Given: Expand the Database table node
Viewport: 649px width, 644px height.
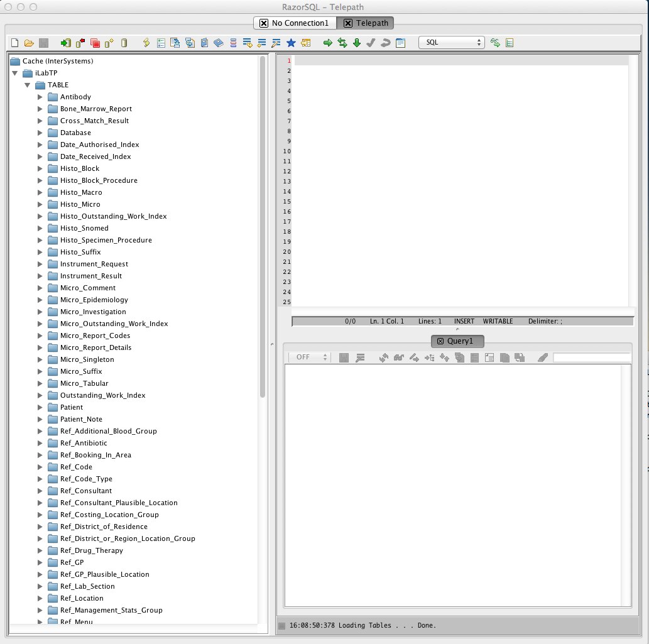Looking at the screenshot, I should [40, 133].
